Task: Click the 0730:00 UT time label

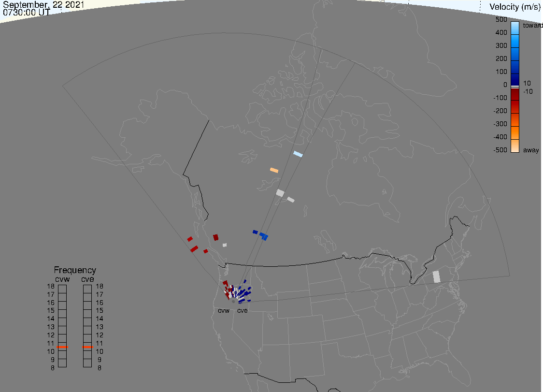Action: click(26, 13)
